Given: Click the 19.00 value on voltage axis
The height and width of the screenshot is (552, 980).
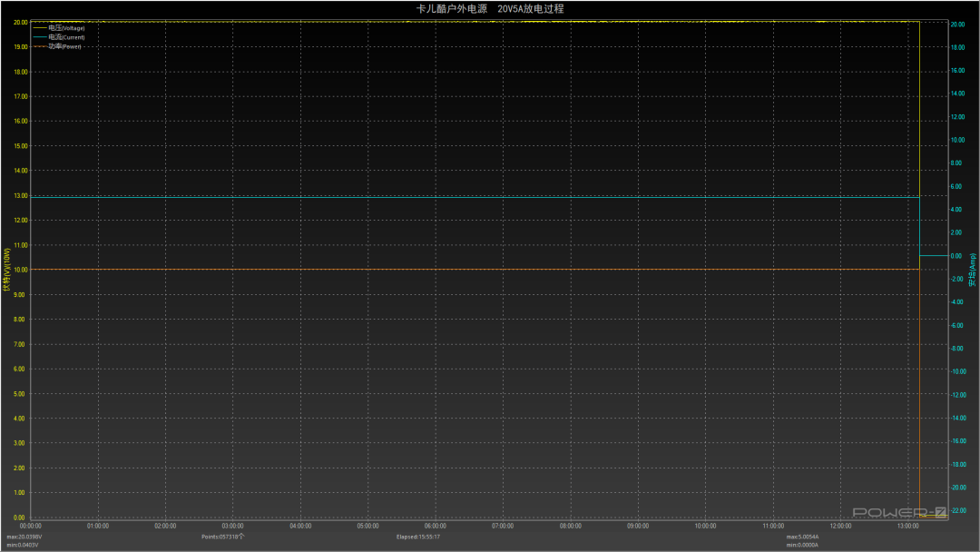Looking at the screenshot, I should [21, 47].
